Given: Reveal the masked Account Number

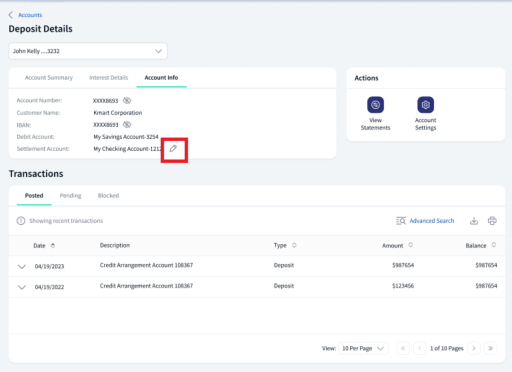Looking at the screenshot, I should pyautogui.click(x=127, y=100).
